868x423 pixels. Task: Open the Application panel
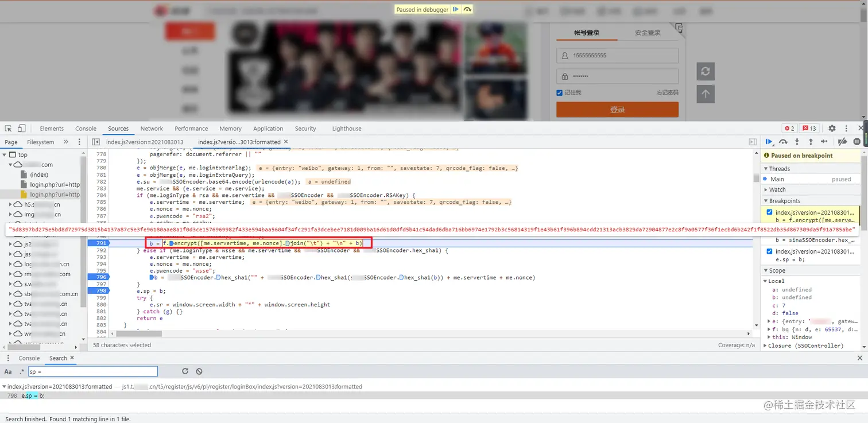268,129
